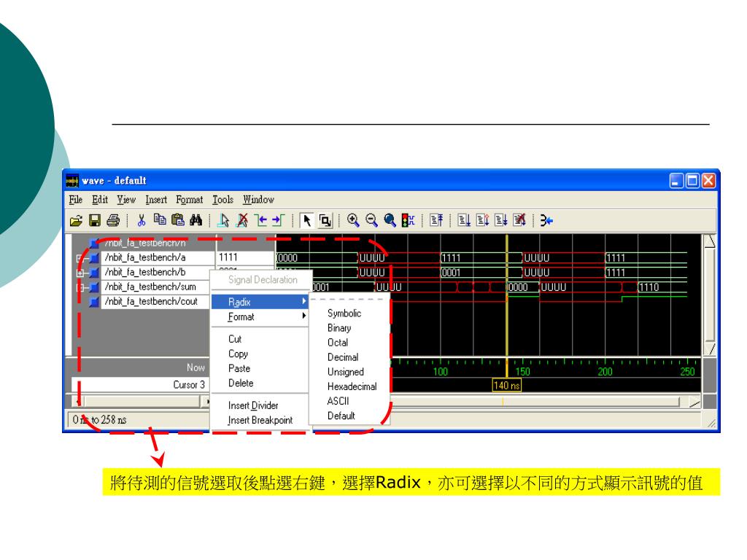
Task: Click Insert Divider in context menu
Action: pos(253,405)
